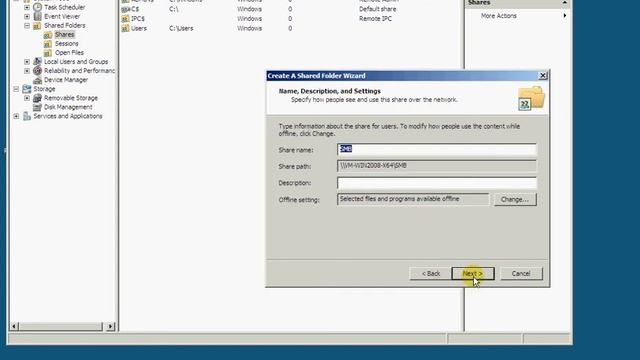
Task: Click the Task Scheduler clock icon
Action: pyautogui.click(x=38, y=7)
